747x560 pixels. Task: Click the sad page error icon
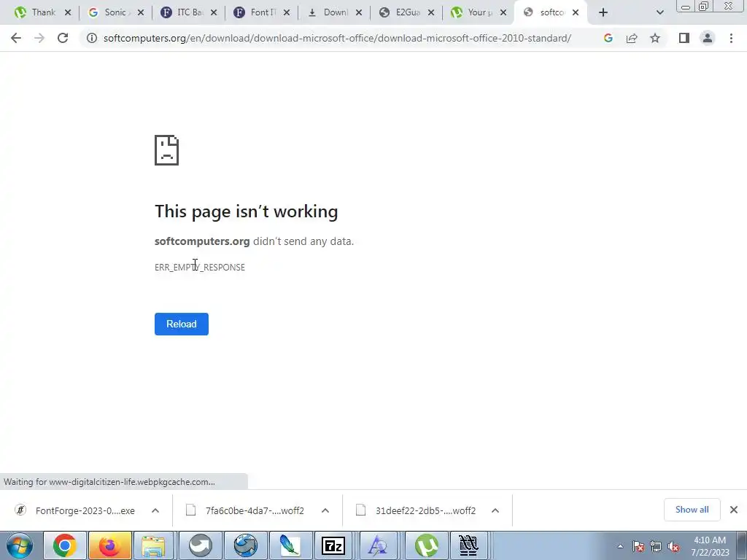click(x=167, y=150)
